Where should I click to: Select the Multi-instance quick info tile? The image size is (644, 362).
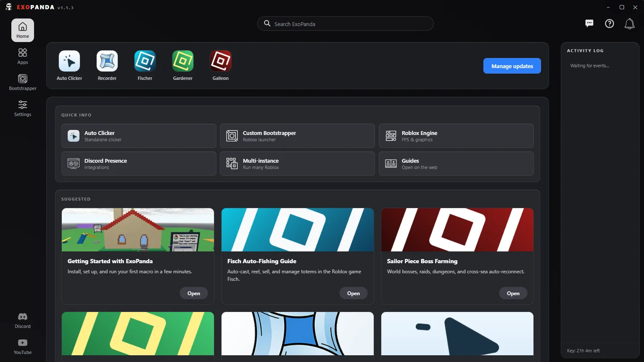coord(297,164)
